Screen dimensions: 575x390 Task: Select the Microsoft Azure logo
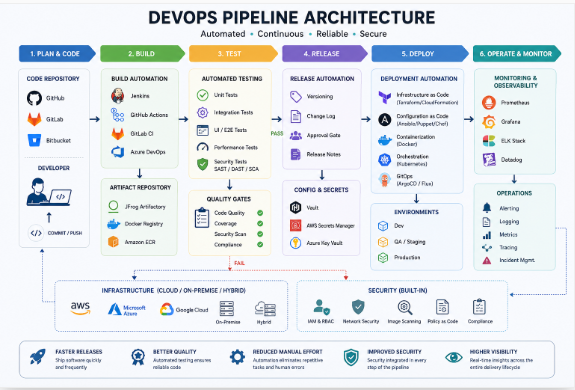tap(127, 310)
